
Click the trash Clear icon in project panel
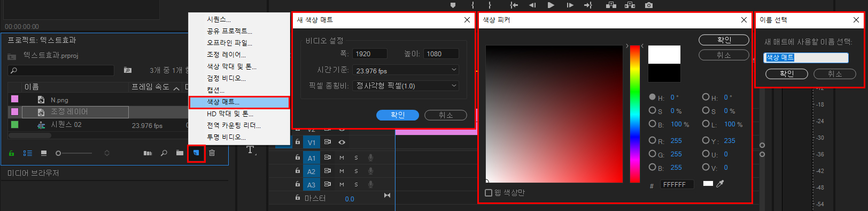pos(212,153)
